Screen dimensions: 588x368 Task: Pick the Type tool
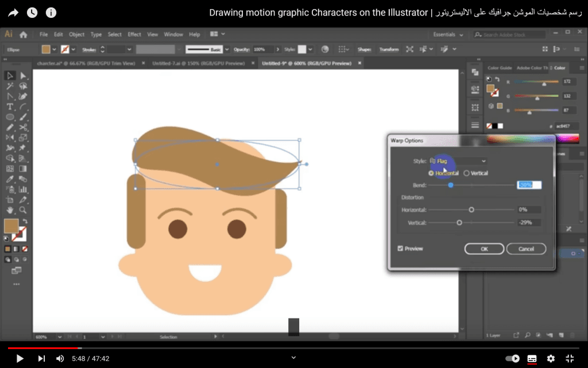[x=10, y=106]
